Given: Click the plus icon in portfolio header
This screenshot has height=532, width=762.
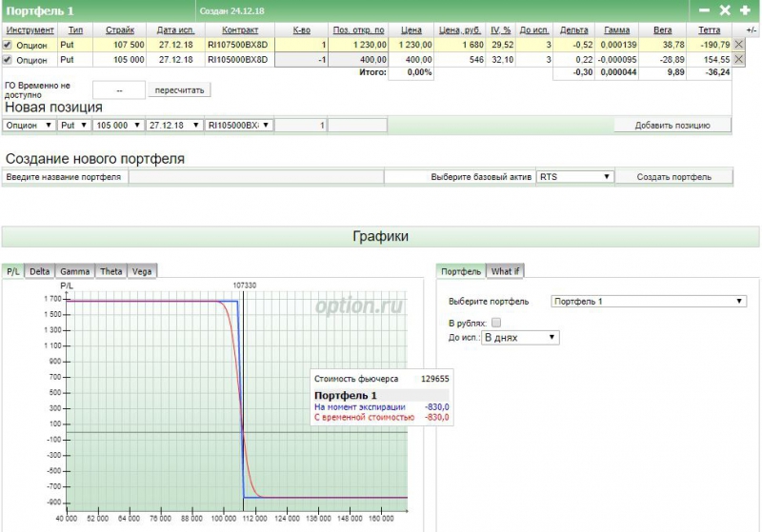Looking at the screenshot, I should coord(745,10).
